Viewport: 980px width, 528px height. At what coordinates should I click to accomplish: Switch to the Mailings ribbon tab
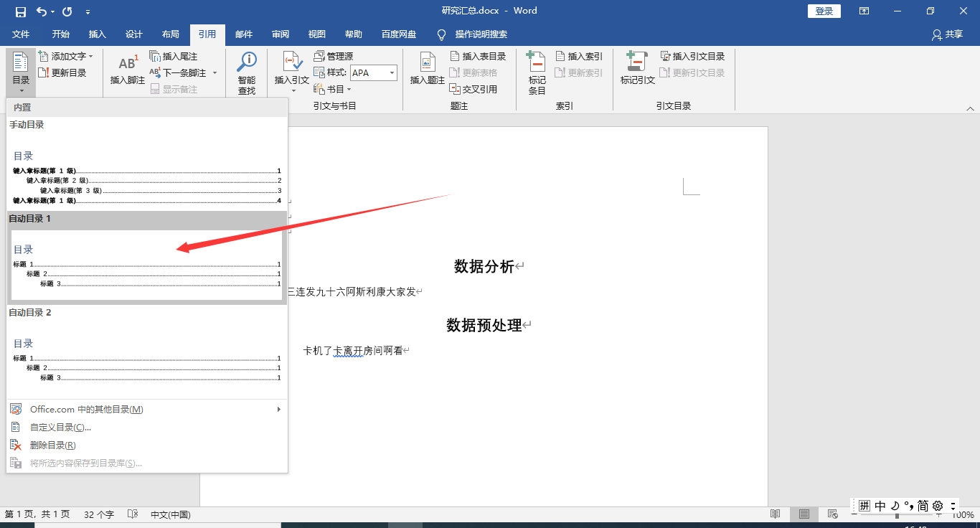pos(243,34)
